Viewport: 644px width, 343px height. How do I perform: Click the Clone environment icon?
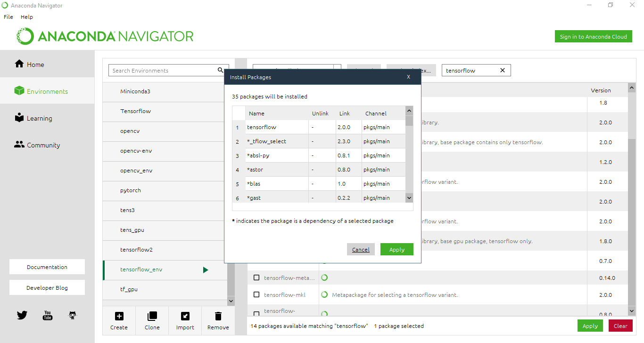coord(152,316)
